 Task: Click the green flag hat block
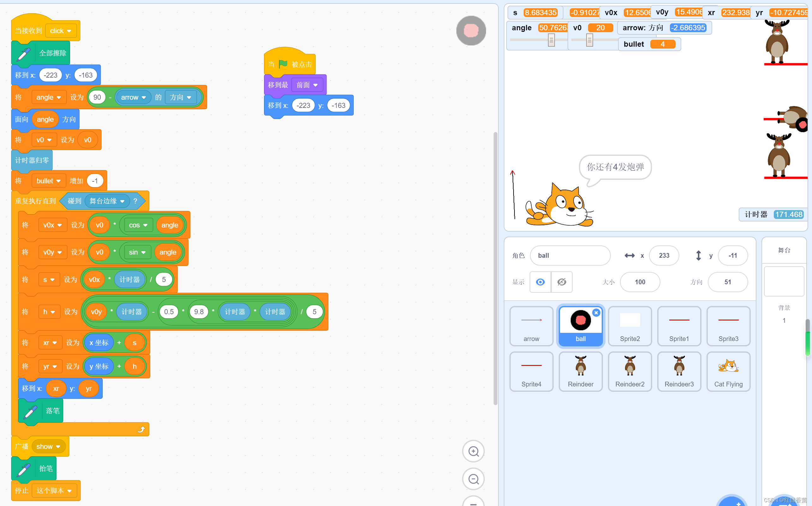(289, 64)
